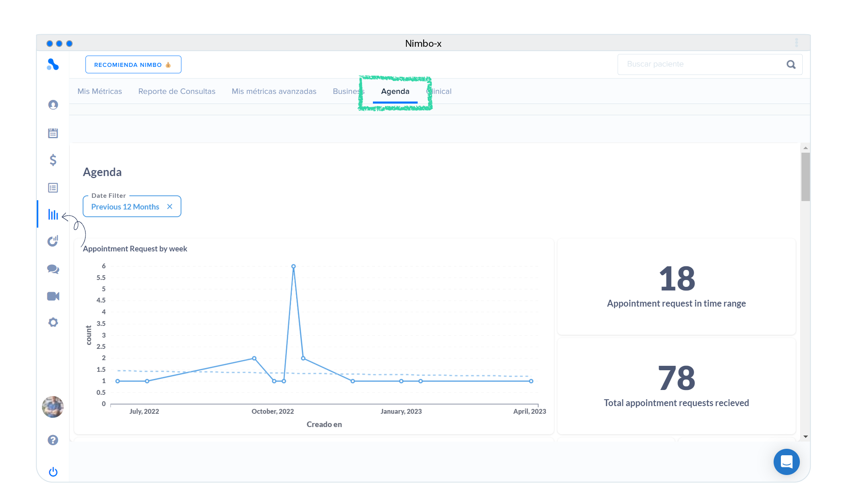Select the bar chart metrics icon
The image size is (847, 504).
point(53,214)
